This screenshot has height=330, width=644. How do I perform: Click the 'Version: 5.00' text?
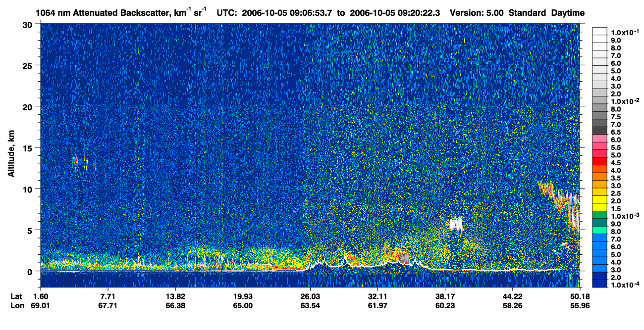[478, 12]
